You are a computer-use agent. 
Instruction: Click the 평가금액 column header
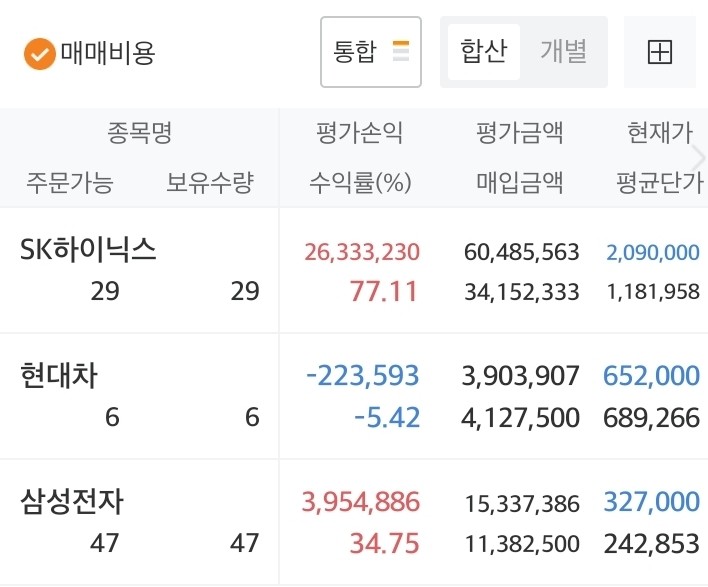(x=520, y=133)
